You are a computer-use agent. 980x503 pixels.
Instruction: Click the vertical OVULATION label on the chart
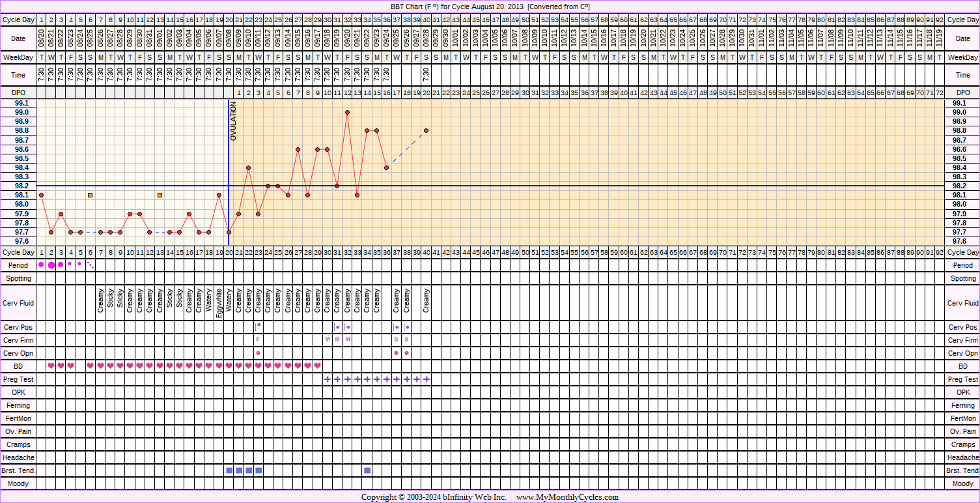(x=234, y=121)
